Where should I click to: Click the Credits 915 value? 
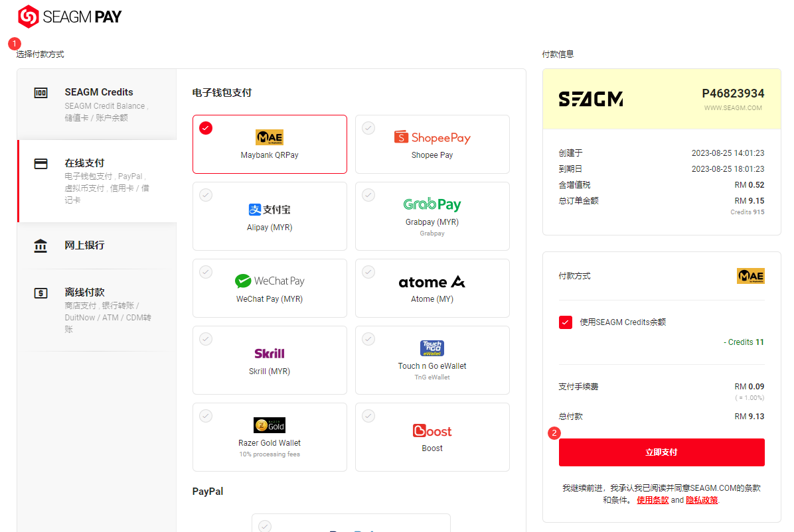coord(747,212)
